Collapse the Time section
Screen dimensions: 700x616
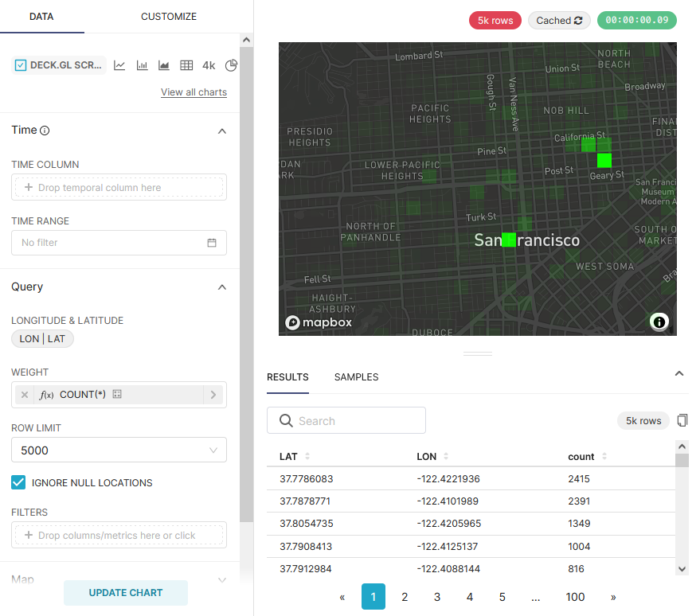pyautogui.click(x=222, y=131)
